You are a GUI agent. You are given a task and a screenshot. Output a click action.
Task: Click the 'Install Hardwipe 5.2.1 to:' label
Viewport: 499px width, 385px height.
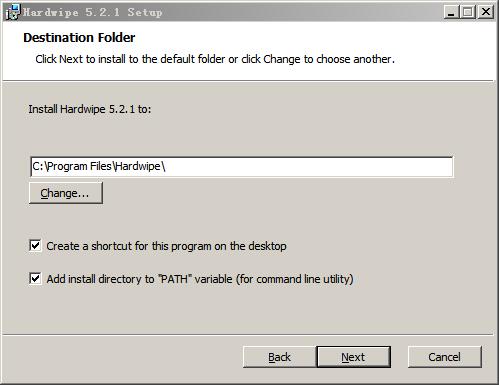(90, 109)
